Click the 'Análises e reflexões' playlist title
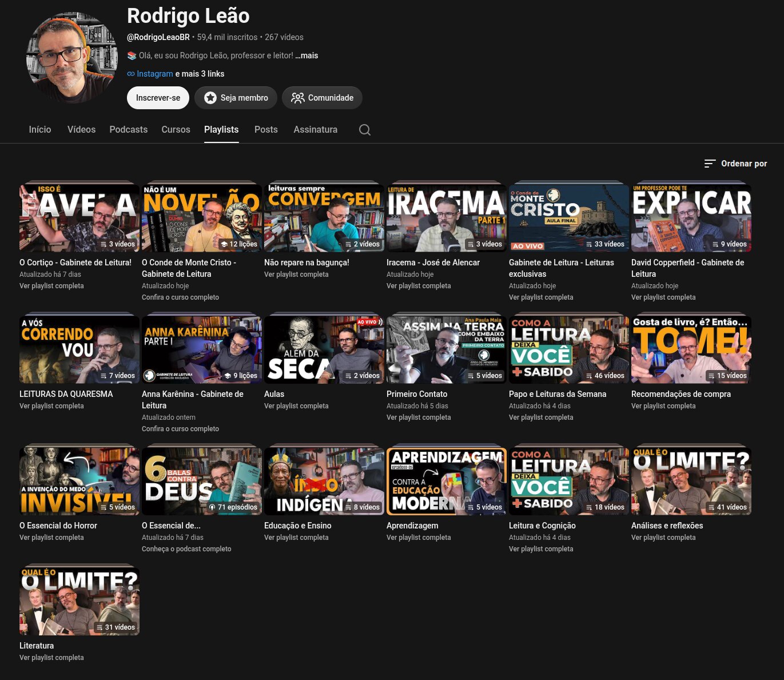 pos(667,526)
